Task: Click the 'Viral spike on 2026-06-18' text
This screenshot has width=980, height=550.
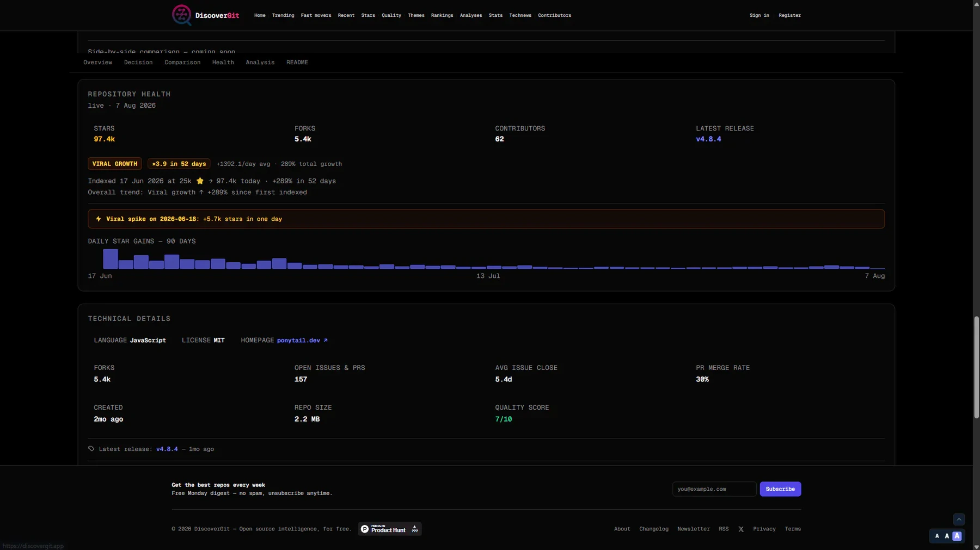Action: 151,219
